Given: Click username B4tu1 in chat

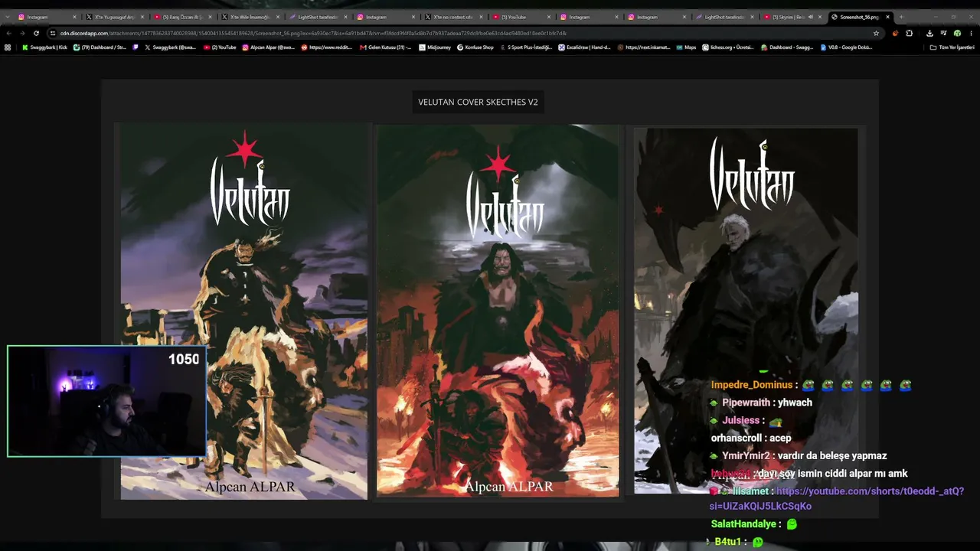Looking at the screenshot, I should [727, 542].
